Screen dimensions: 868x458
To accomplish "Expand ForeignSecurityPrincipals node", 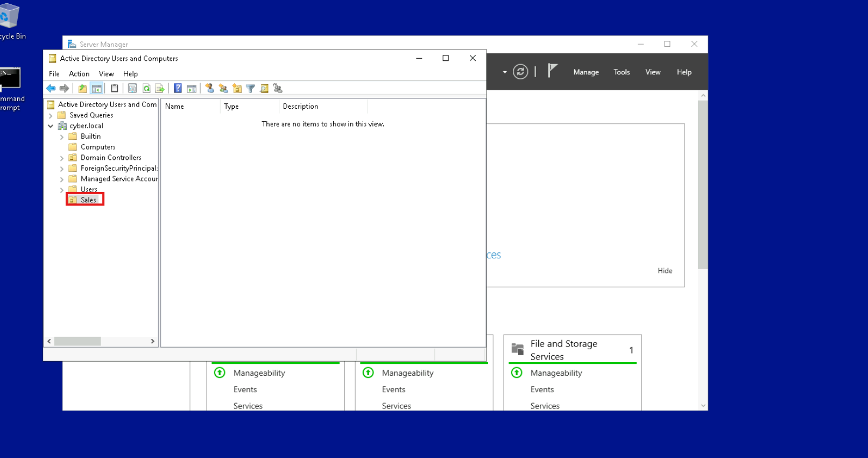I will pos(62,168).
